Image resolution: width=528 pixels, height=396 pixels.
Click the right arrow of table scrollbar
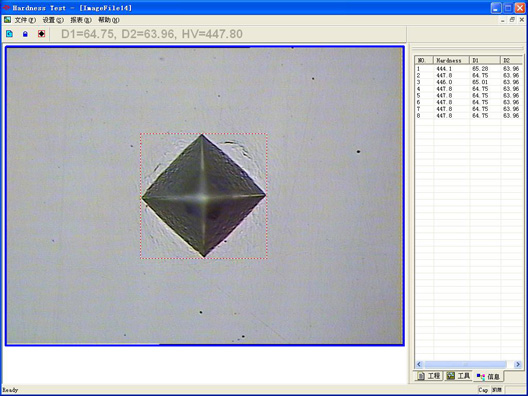coord(518,364)
